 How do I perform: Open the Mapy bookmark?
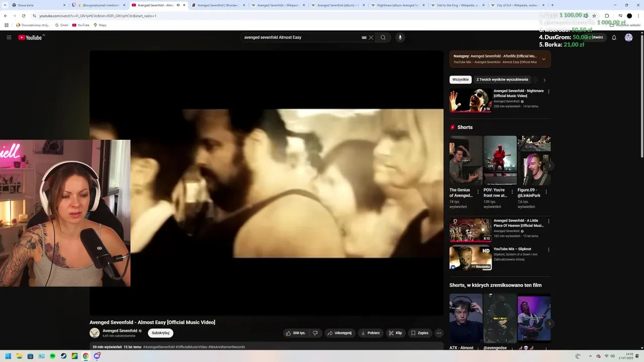pos(100,25)
